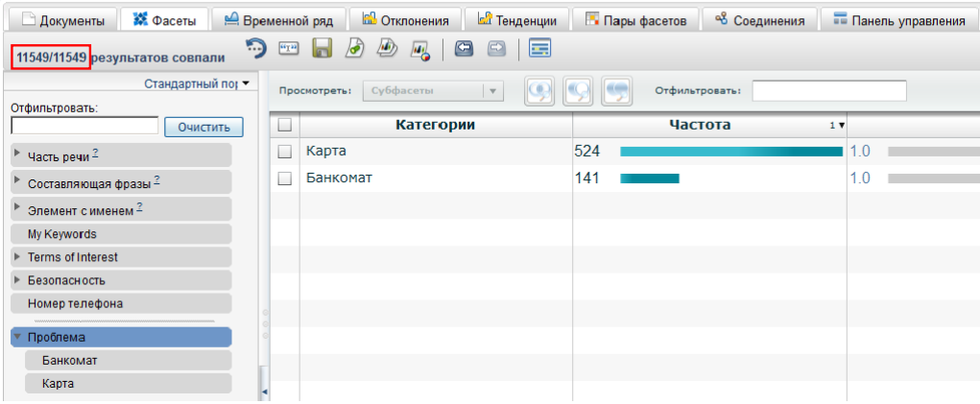The width and height of the screenshot is (980, 404).
Task: Open the Соединения tab
Action: tap(758, 20)
